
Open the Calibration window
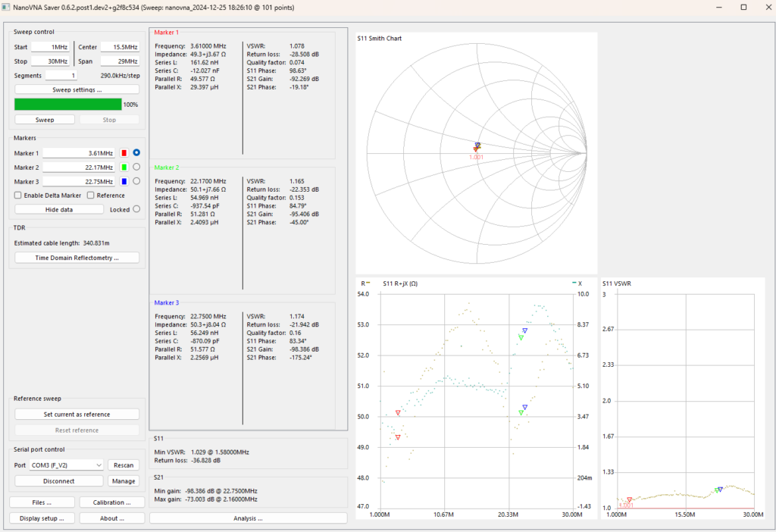[x=112, y=502]
